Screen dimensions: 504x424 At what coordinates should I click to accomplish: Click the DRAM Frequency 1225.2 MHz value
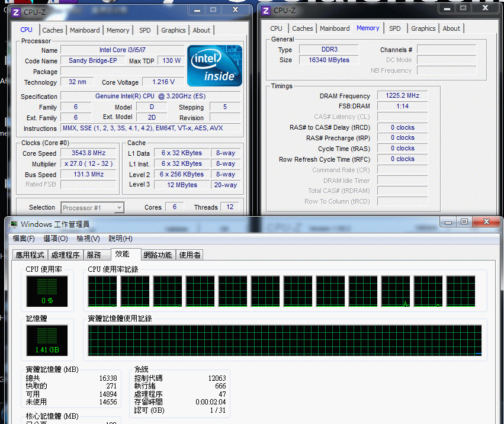tap(402, 95)
